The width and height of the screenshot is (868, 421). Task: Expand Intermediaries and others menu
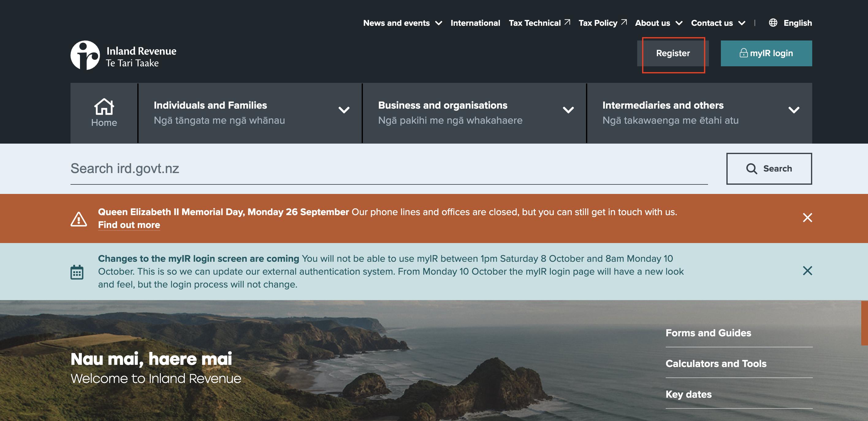click(699, 113)
